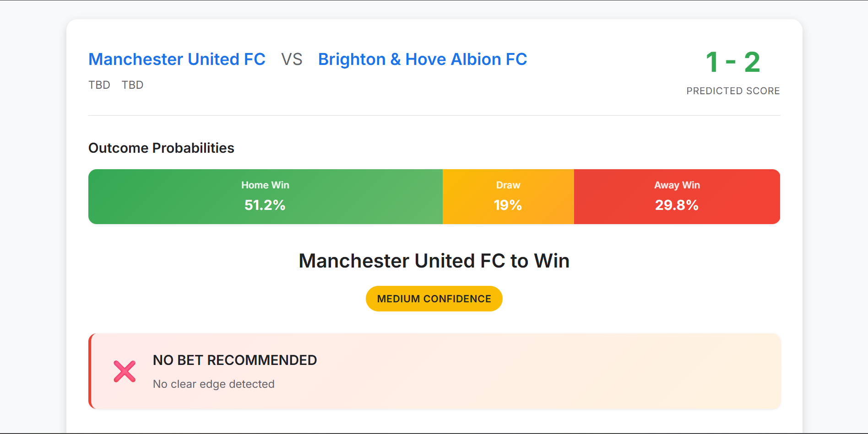Viewport: 868px width, 434px height.
Task: Click the VS separator text
Action: point(292,59)
